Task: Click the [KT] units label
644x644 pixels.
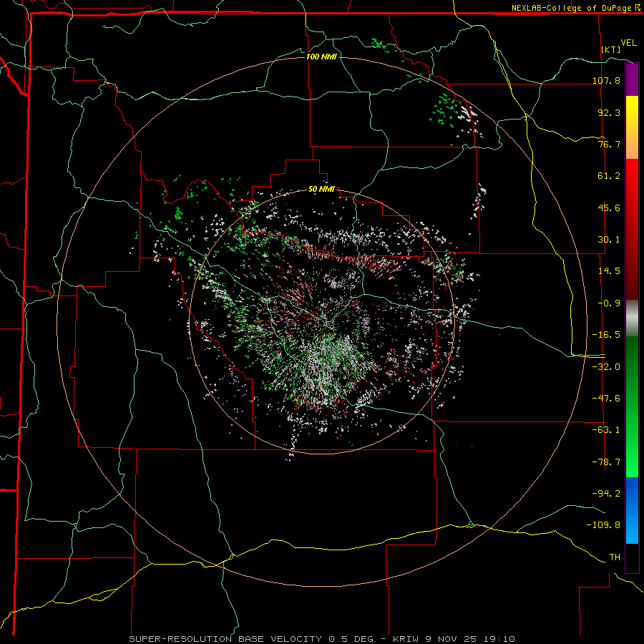Action: 611,49
